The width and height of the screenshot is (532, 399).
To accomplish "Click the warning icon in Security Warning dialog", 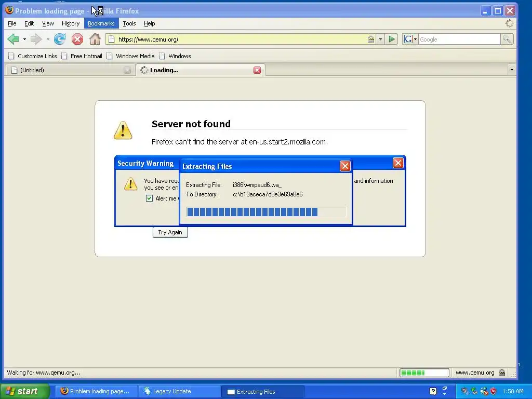I will point(130,184).
